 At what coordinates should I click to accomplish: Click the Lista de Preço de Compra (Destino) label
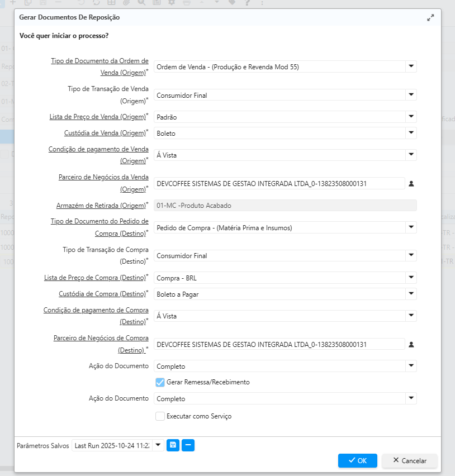pos(94,277)
